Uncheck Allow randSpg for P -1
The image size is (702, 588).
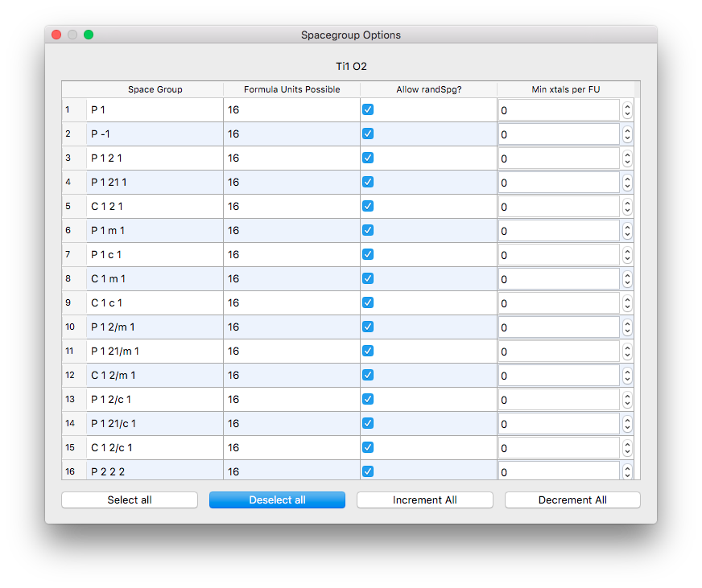[368, 134]
